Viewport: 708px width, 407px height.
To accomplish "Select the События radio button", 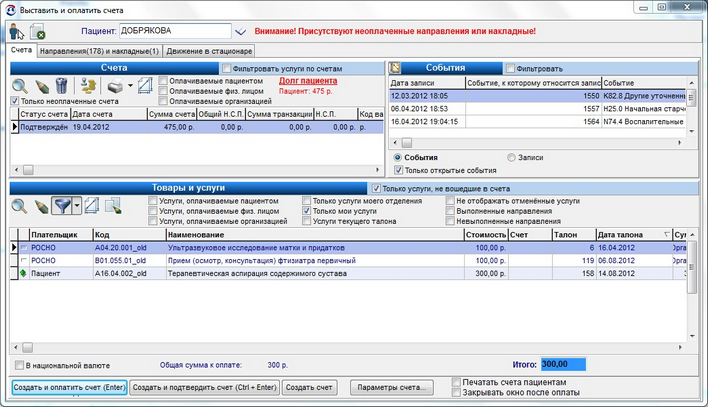I will pyautogui.click(x=397, y=158).
